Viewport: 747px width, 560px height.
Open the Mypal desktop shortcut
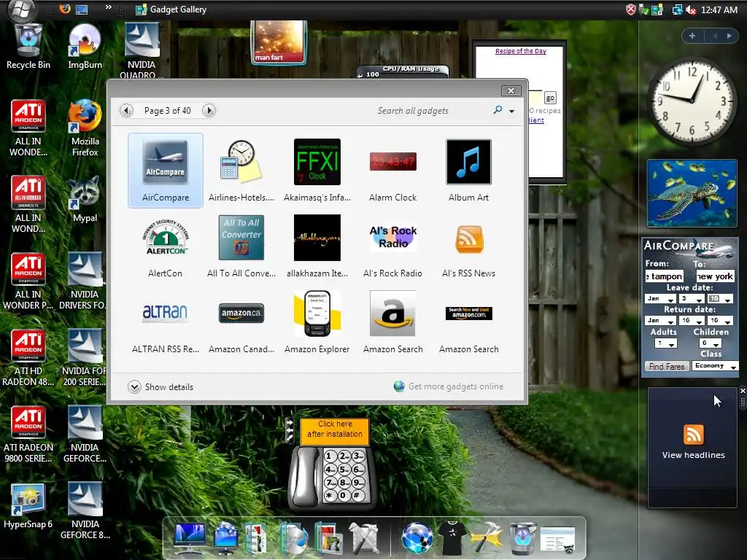85,199
